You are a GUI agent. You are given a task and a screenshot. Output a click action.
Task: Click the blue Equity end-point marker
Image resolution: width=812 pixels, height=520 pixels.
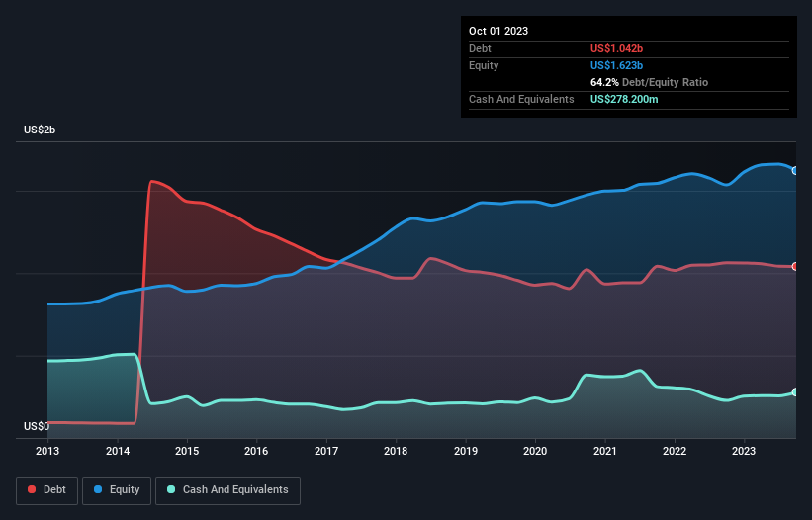(795, 171)
